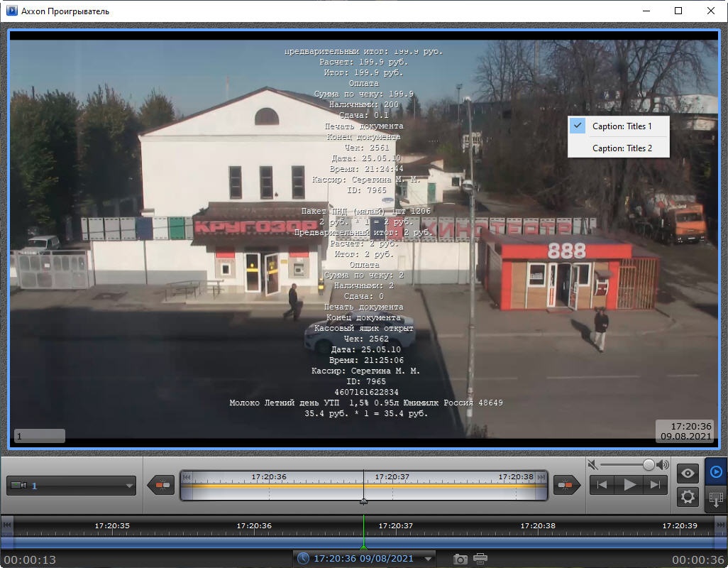
Task: Step to the next frame
Action: (655, 486)
